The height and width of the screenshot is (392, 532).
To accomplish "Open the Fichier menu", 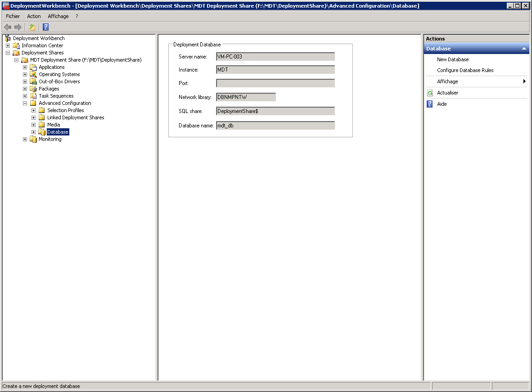I will (13, 16).
